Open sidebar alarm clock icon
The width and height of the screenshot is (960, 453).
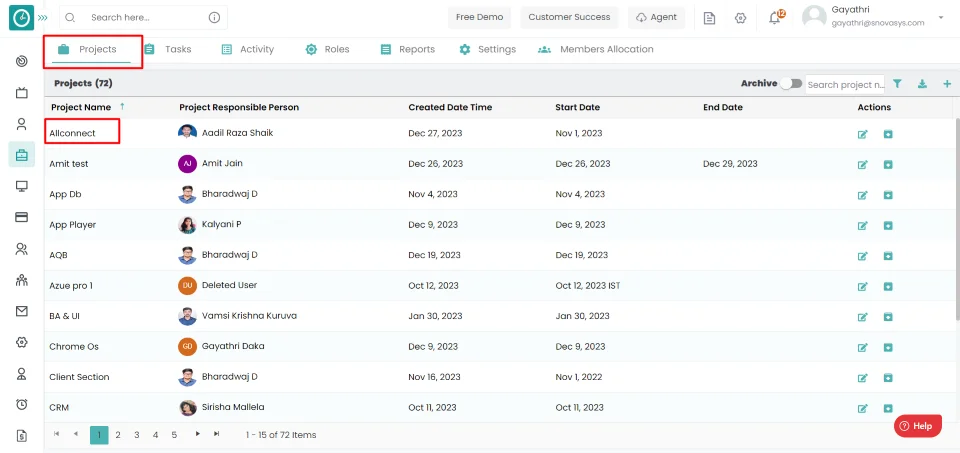21,404
